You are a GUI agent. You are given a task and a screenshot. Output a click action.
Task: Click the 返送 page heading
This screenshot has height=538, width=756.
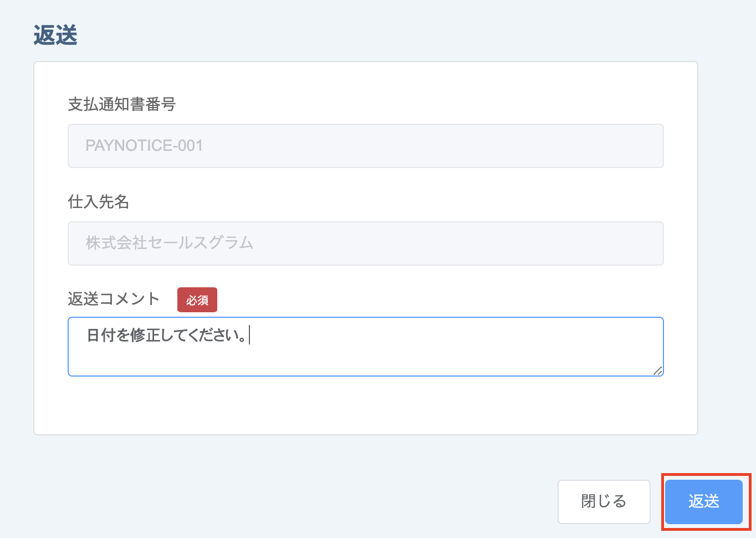(55, 35)
